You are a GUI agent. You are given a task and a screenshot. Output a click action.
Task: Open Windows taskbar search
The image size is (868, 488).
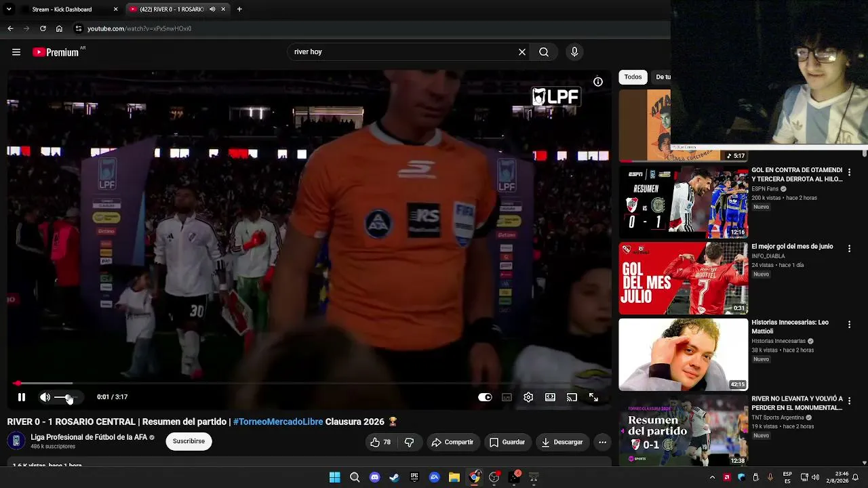pos(355,477)
